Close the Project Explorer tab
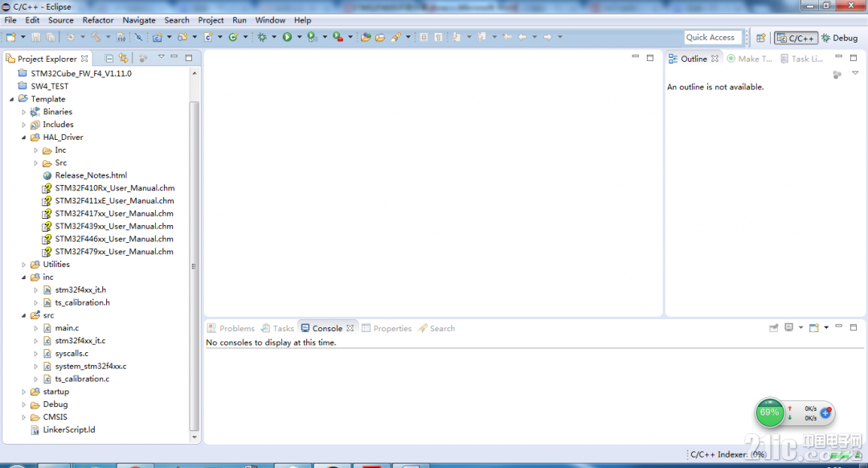 [84, 58]
